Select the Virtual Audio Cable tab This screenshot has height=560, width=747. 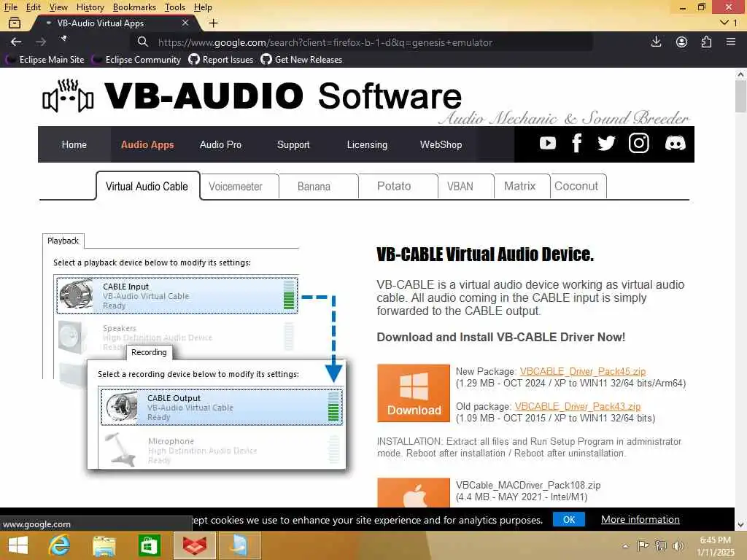click(147, 186)
